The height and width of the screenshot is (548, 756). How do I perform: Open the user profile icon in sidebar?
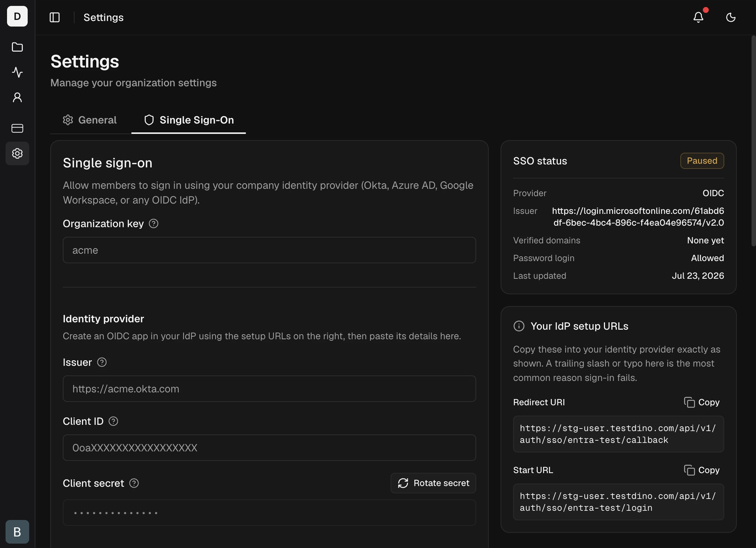click(17, 97)
